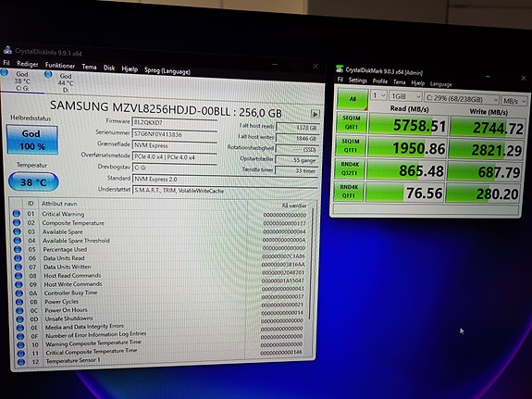This screenshot has height=399, width=532.
Task: Open the C: 29% drive selector dropdown
Action: coord(462,99)
